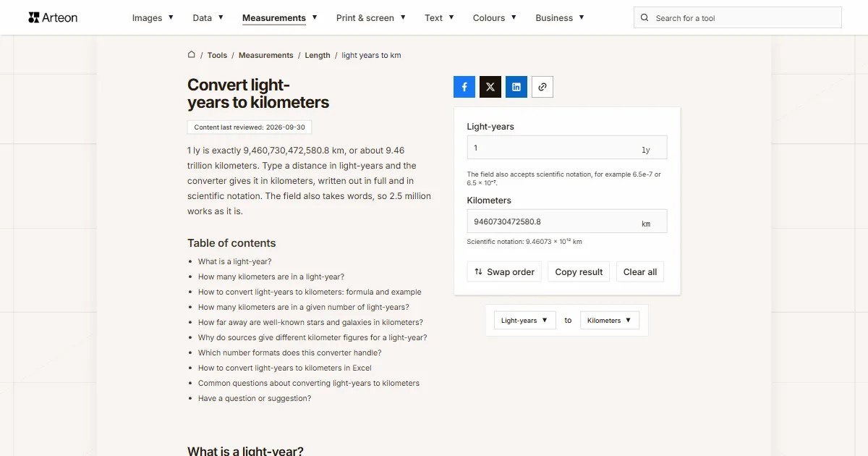Click the Arteon logo
The width and height of the screenshot is (868, 456).
53,17
